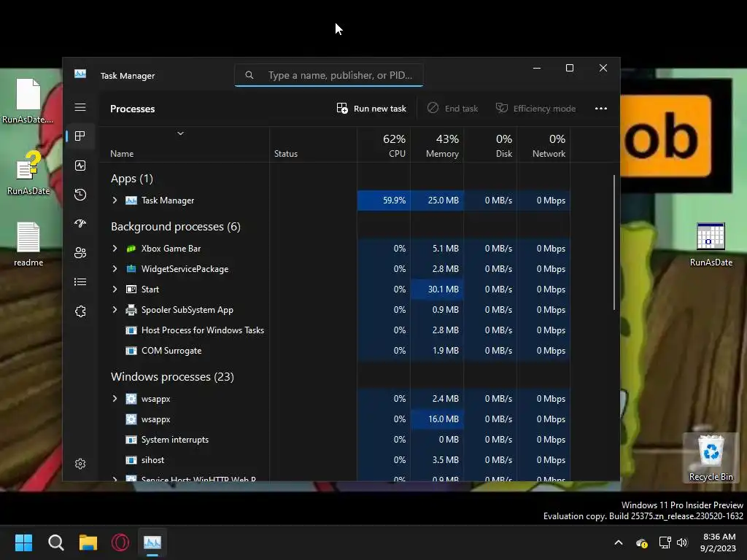Click the Xbox Game Bar process icon

coord(131,249)
